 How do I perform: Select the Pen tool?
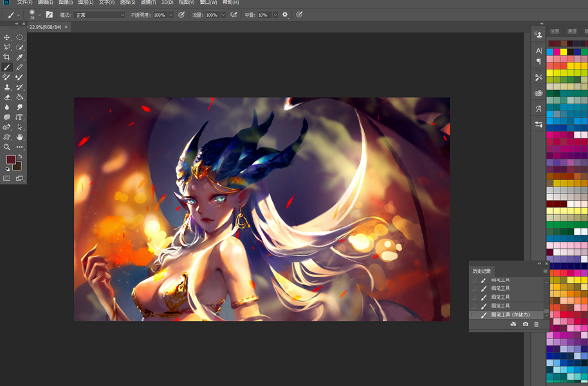pos(6,127)
